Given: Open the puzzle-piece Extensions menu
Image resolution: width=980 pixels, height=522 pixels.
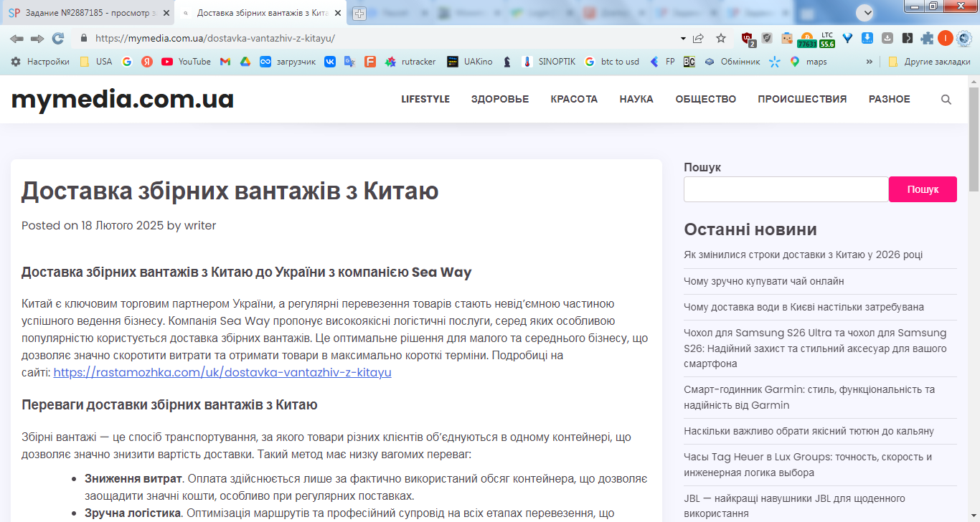Looking at the screenshot, I should (x=928, y=39).
